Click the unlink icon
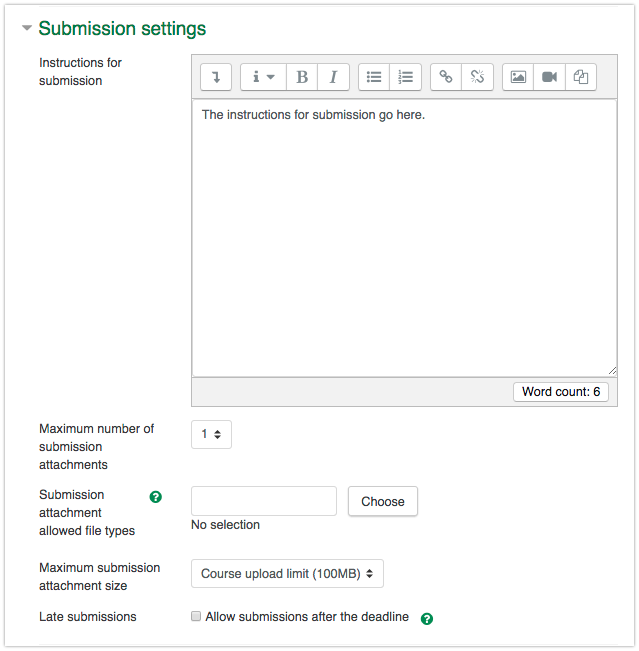639x651 pixels. coord(477,77)
